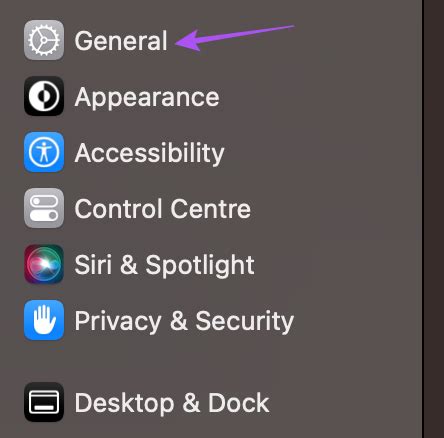Select the word Privacy in Privacy & Security

point(118,321)
